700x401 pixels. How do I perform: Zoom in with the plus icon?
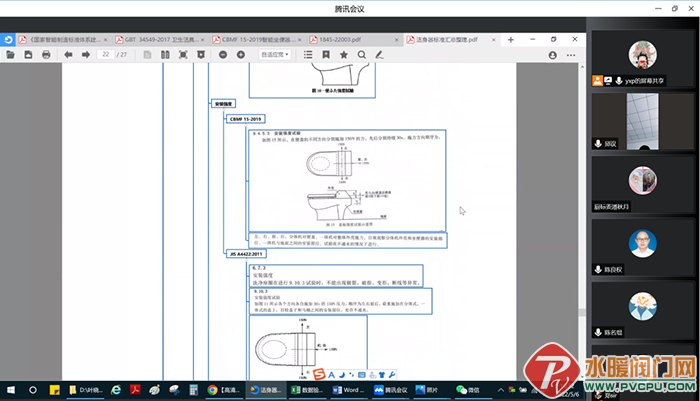(241, 54)
